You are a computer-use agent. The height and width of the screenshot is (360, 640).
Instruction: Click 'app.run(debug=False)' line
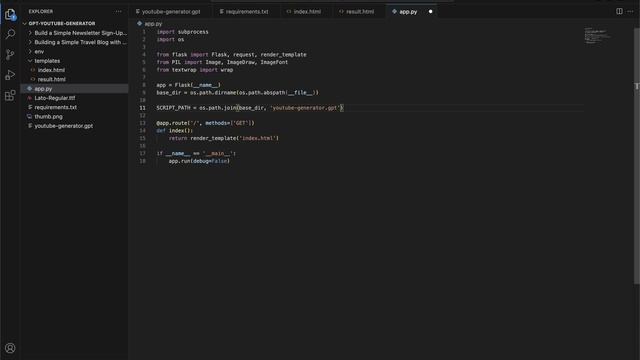199,161
